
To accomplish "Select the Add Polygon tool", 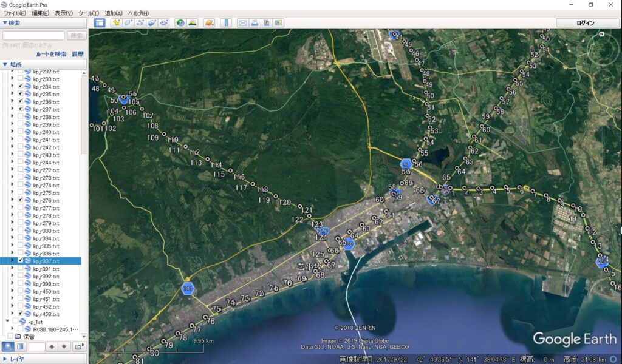I will pyautogui.click(x=128, y=23).
